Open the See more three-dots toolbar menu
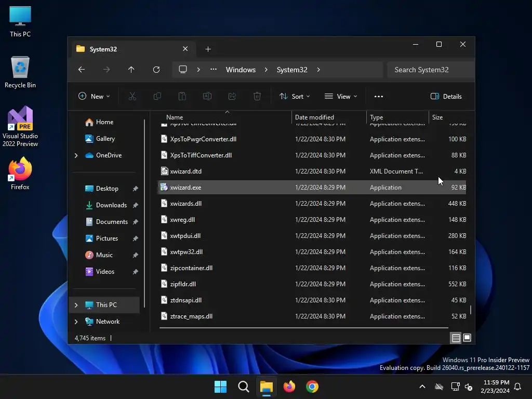Viewport: 532px width, 399px height. [x=379, y=96]
